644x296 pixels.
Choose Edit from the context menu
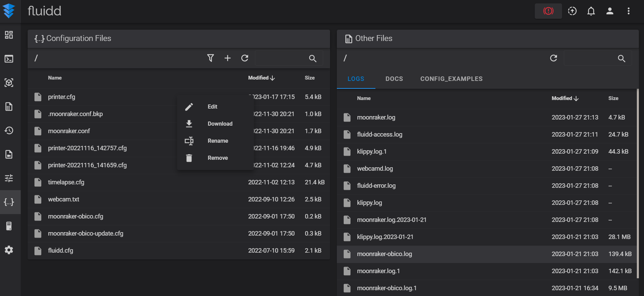[x=215, y=107]
